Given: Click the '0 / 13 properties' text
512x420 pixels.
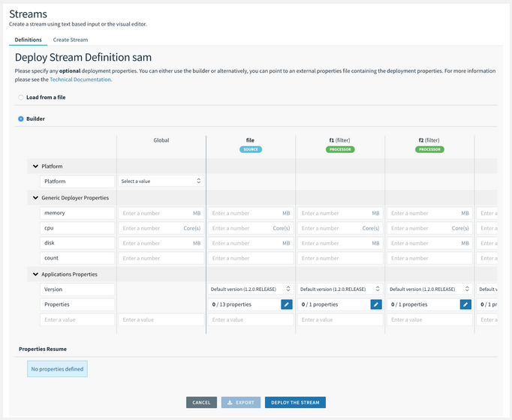Looking at the screenshot, I should click(x=231, y=304).
